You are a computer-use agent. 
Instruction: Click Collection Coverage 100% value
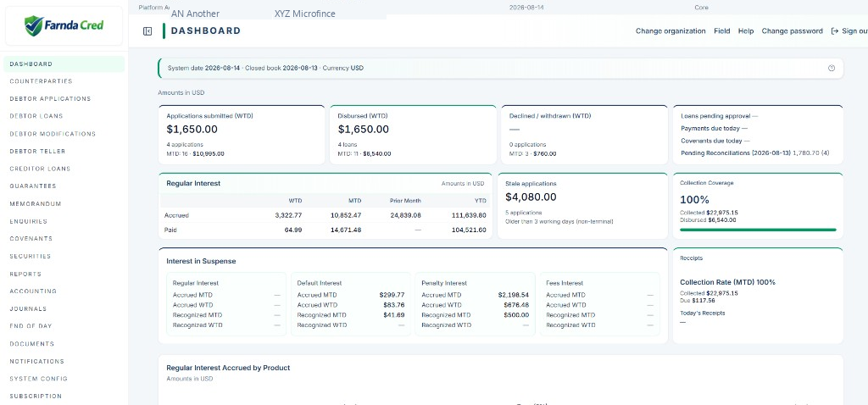[694, 200]
